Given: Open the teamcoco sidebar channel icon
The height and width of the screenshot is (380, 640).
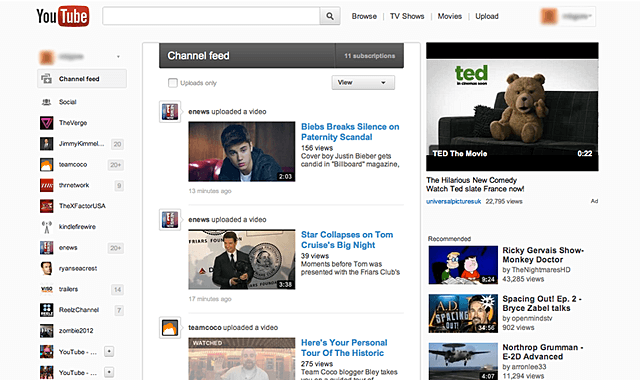Looking at the screenshot, I should tap(47, 164).
